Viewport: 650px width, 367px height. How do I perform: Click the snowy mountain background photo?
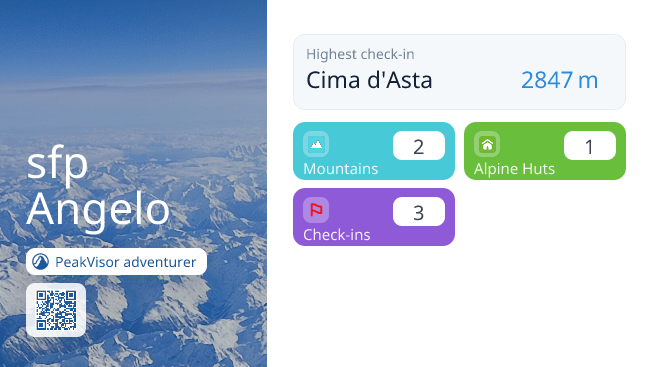[x=133, y=83]
